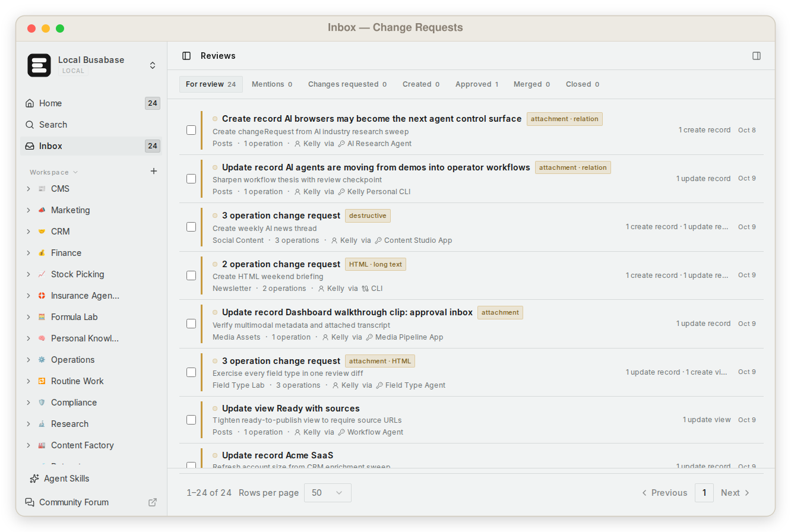
Task: Collapse the Workspace section header
Action: click(x=54, y=172)
